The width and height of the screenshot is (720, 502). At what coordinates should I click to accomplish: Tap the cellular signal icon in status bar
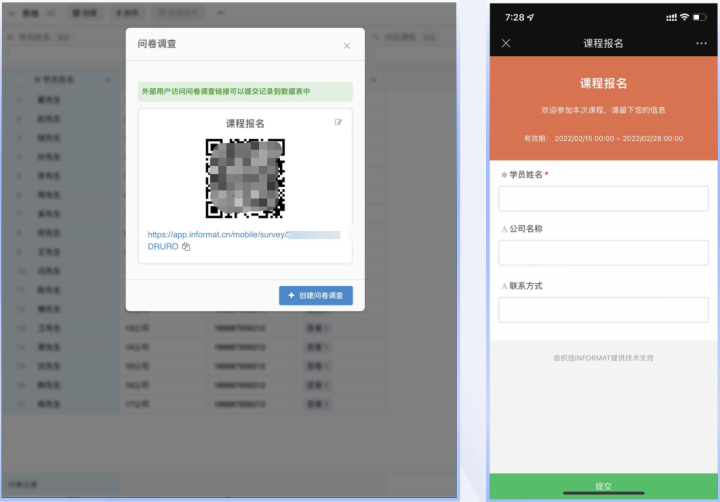point(671,17)
